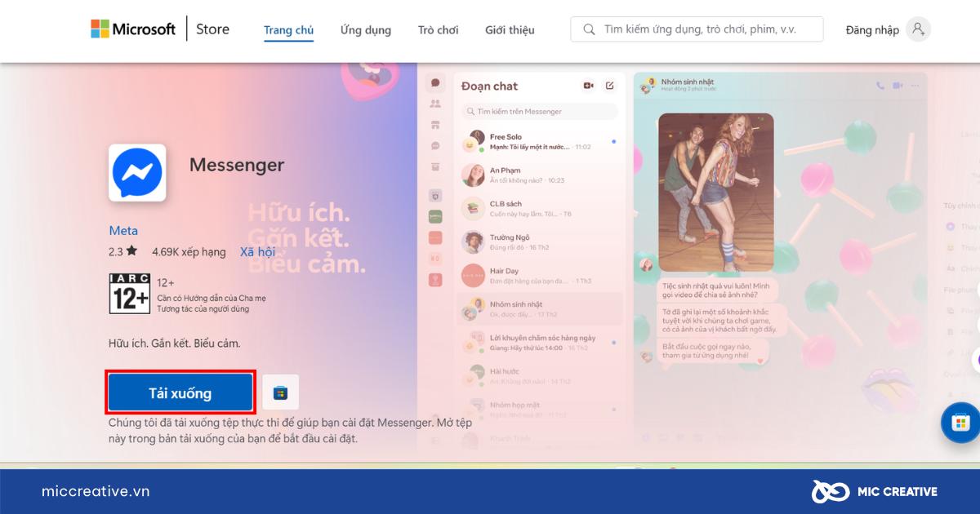
Task: Select the Trang chủ tab
Action: (x=288, y=30)
